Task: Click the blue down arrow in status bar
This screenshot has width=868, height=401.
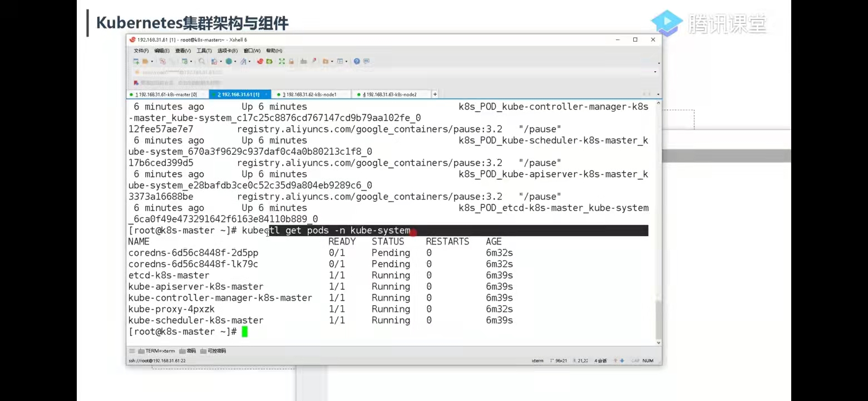Action: coord(622,361)
